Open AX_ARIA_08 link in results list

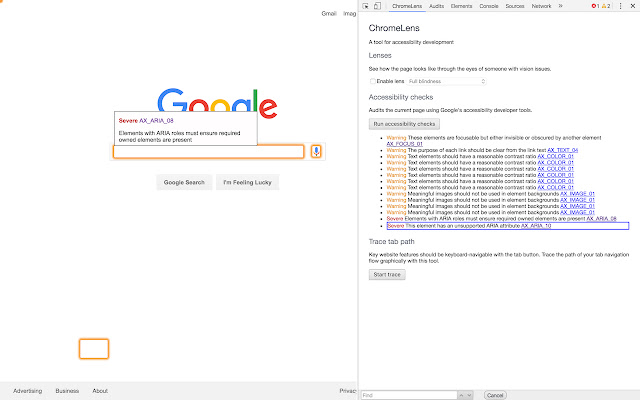(x=601, y=219)
